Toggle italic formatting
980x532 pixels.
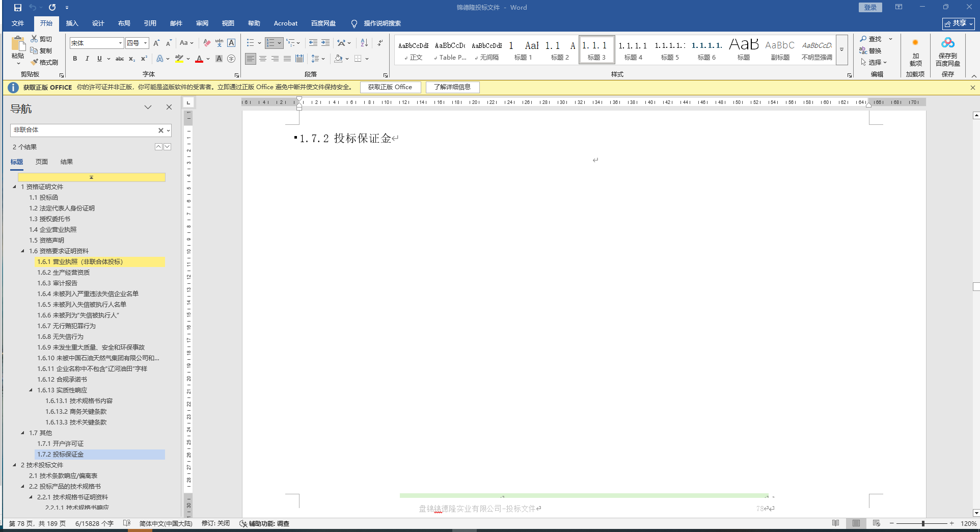[x=87, y=59]
